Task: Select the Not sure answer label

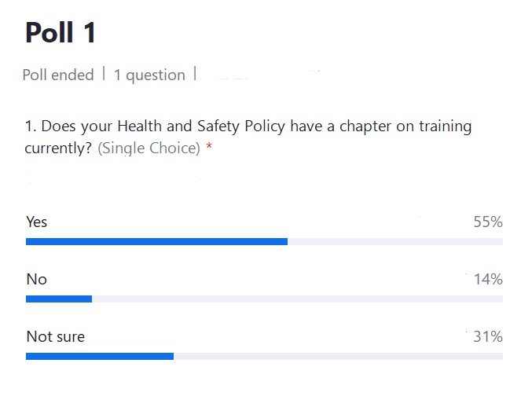Action: (56, 336)
